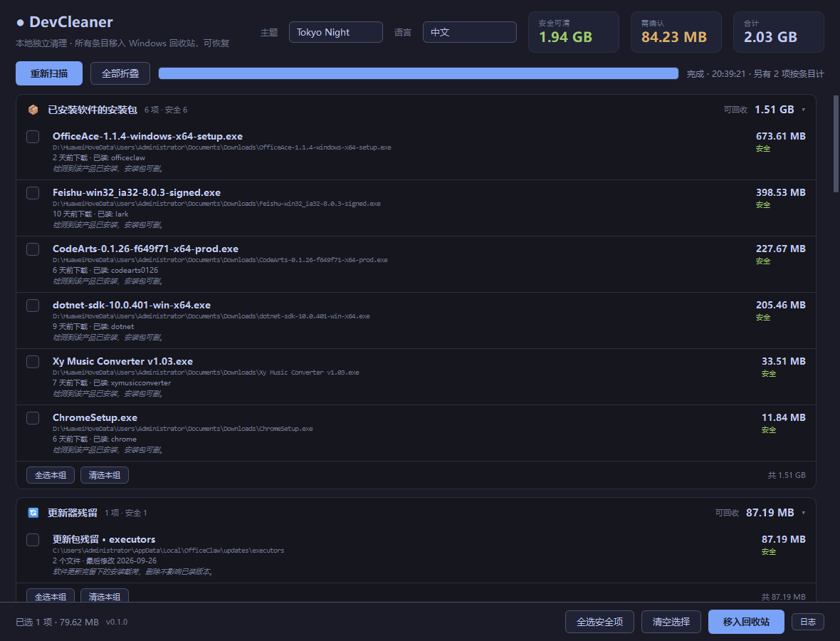Image resolution: width=840 pixels, height=641 pixels.
Task: Check the OfficeAce-1.1.4 setup checkbox
Action: (33, 137)
